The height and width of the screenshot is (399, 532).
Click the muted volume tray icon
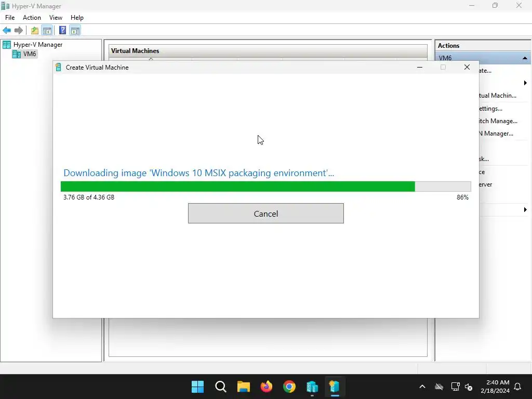[x=469, y=387]
